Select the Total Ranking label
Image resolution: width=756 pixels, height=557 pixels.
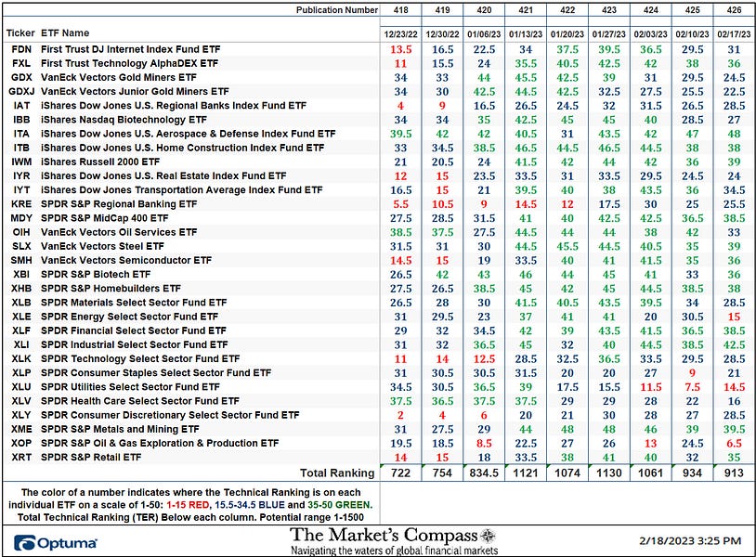coord(337,473)
